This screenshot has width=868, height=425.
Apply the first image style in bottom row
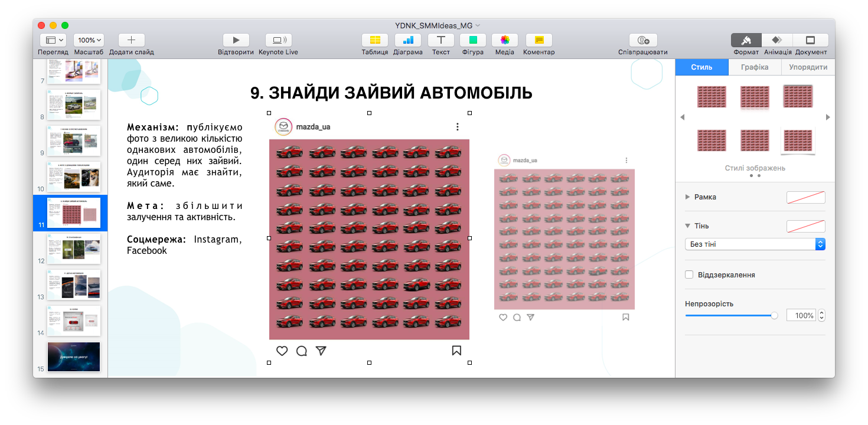tap(712, 140)
